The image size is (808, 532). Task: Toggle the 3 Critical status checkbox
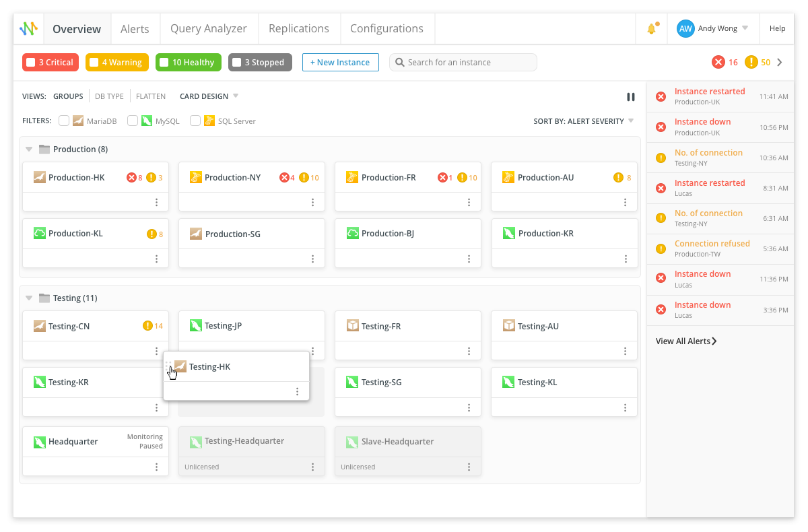pyautogui.click(x=30, y=63)
